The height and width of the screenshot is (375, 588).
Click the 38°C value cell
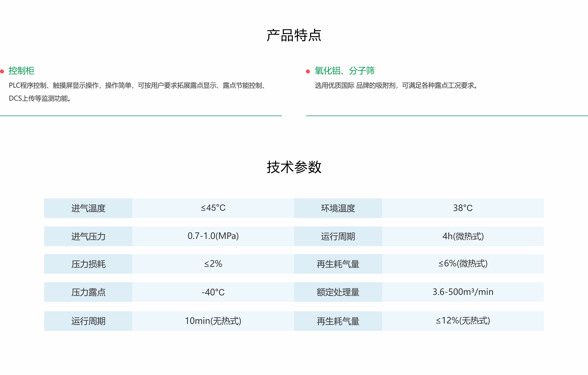click(x=463, y=208)
